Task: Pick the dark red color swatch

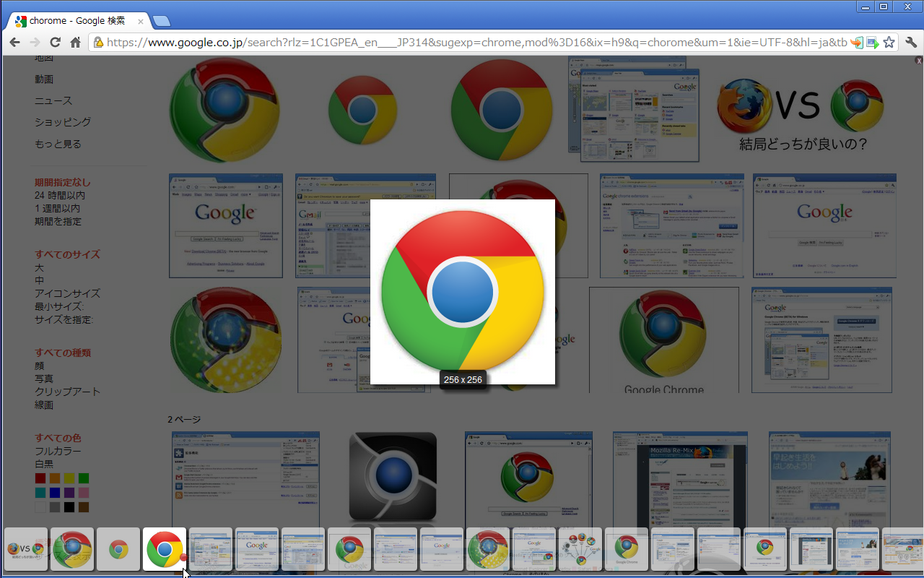Action: [40, 478]
